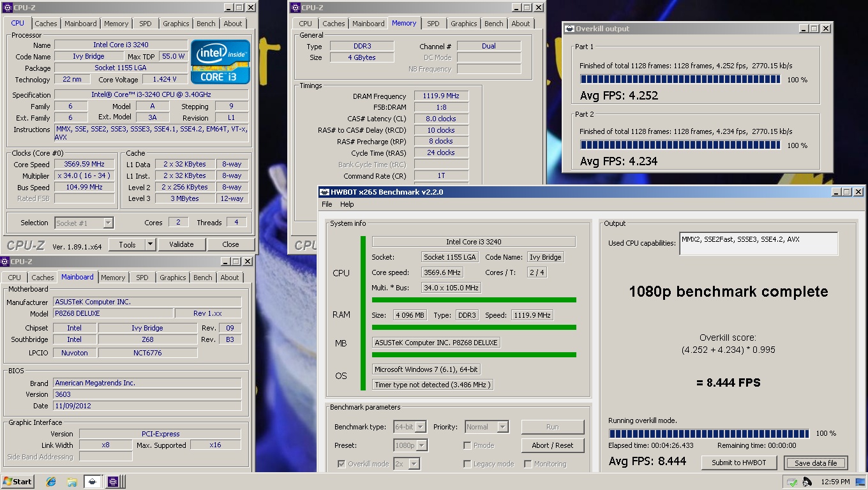Viewport: 868px width, 490px height.
Task: Click the Part 2 progress bar
Action: click(680, 145)
